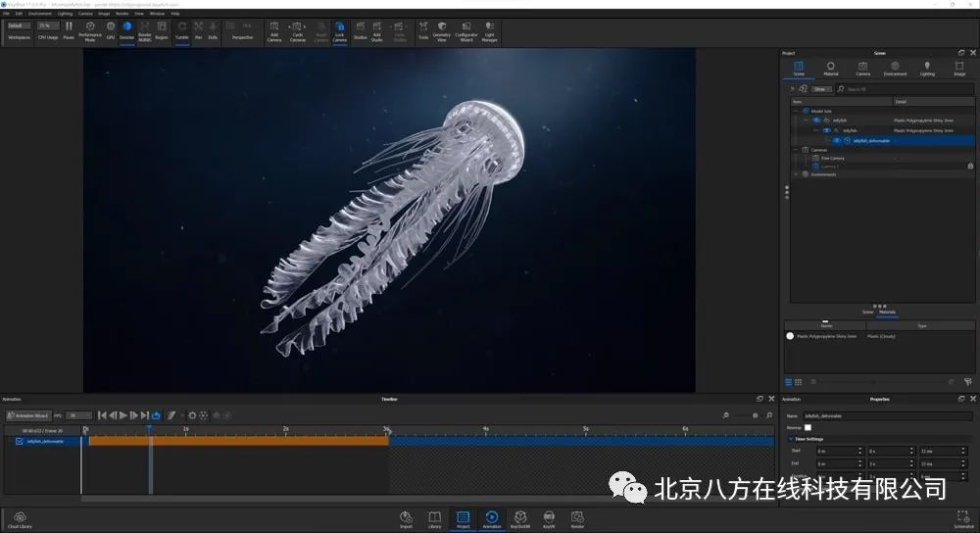Open the File menu
The width and height of the screenshot is (980, 533).
click(x=6, y=13)
